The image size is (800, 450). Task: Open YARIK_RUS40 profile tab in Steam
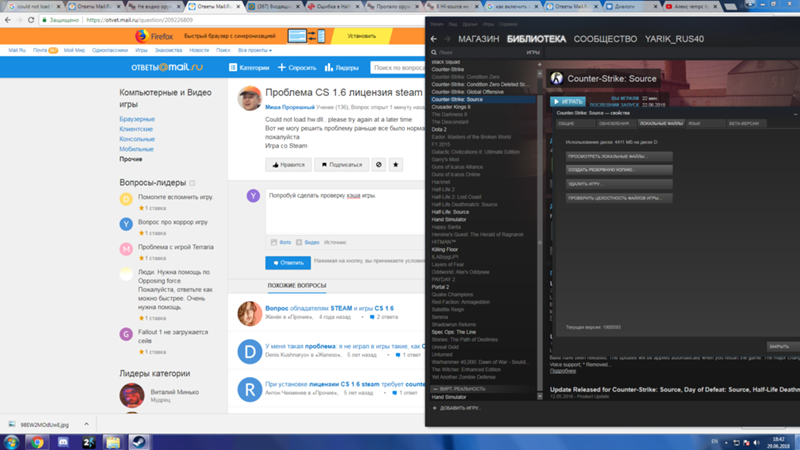[x=674, y=39]
